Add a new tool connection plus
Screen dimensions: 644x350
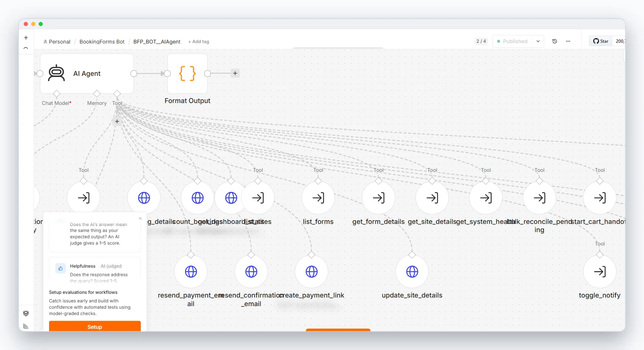pyautogui.click(x=117, y=122)
